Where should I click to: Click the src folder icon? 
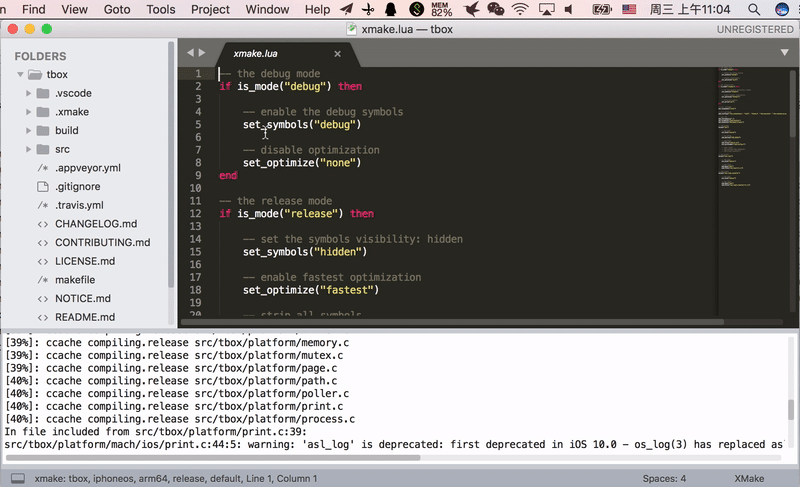(x=43, y=149)
